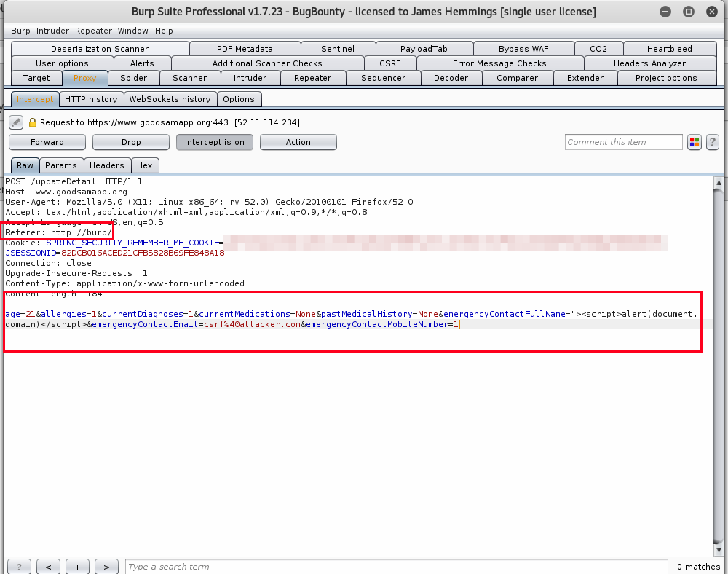Forward the intercepted request

47,142
